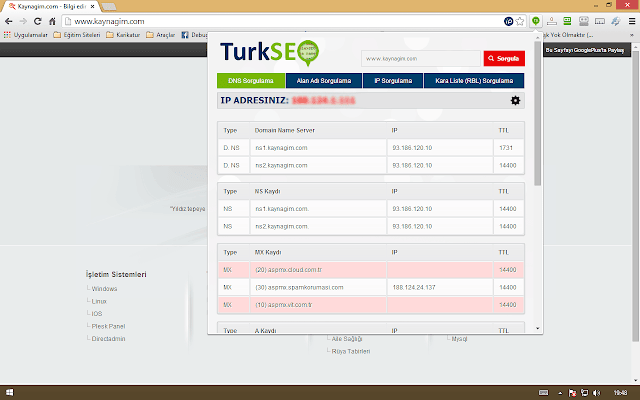Open Uygulamalar apps shortcut
640x400 pixels.
[x=25, y=35]
